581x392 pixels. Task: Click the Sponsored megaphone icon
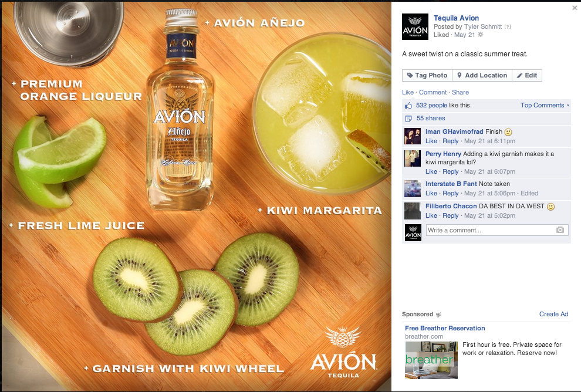439,315
